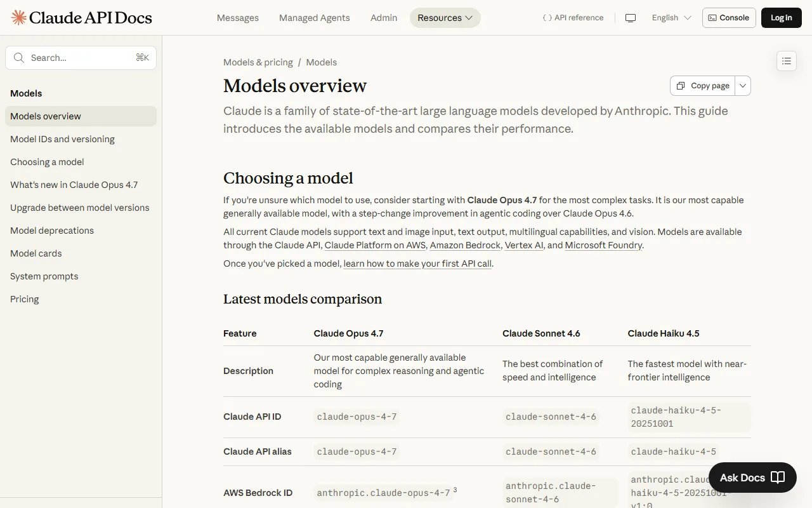812x508 pixels.
Task: Click the Models breadcrumb
Action: (322, 62)
